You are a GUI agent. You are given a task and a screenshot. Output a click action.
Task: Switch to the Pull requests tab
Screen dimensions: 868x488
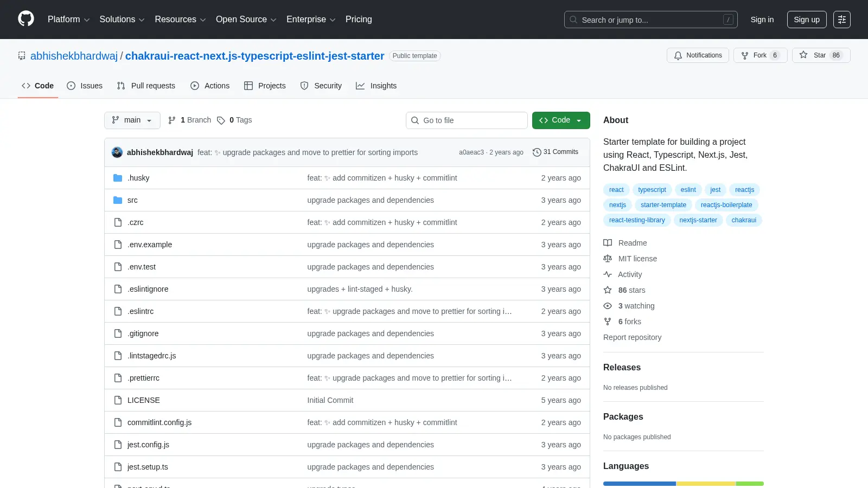tap(146, 86)
